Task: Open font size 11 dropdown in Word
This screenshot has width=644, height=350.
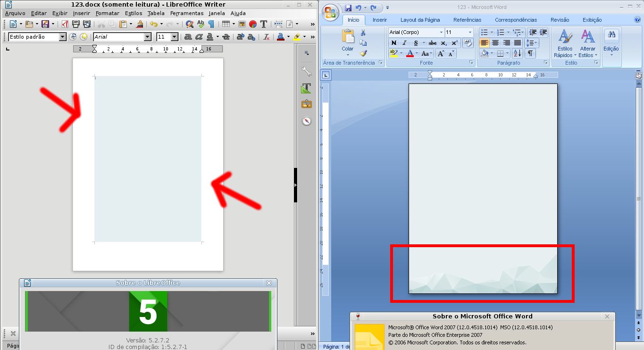Action: click(470, 33)
